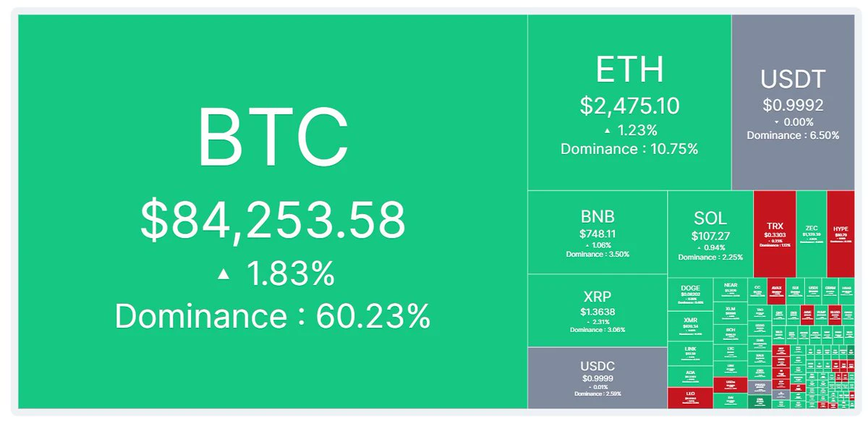Select the XLM tile
This screenshot has height=424, width=868.
click(x=731, y=313)
